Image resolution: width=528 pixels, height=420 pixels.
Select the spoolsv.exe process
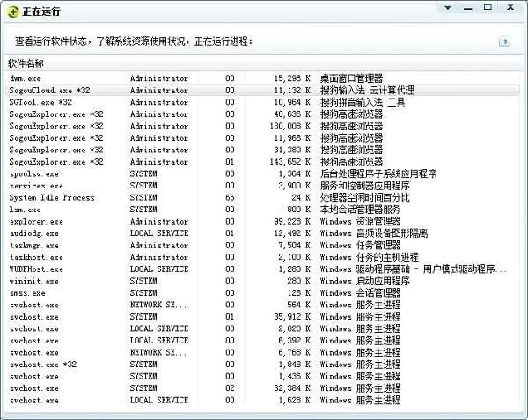[264, 173]
